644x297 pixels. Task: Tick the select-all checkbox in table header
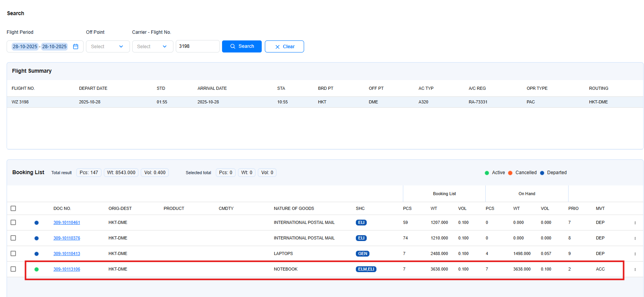pos(13,208)
